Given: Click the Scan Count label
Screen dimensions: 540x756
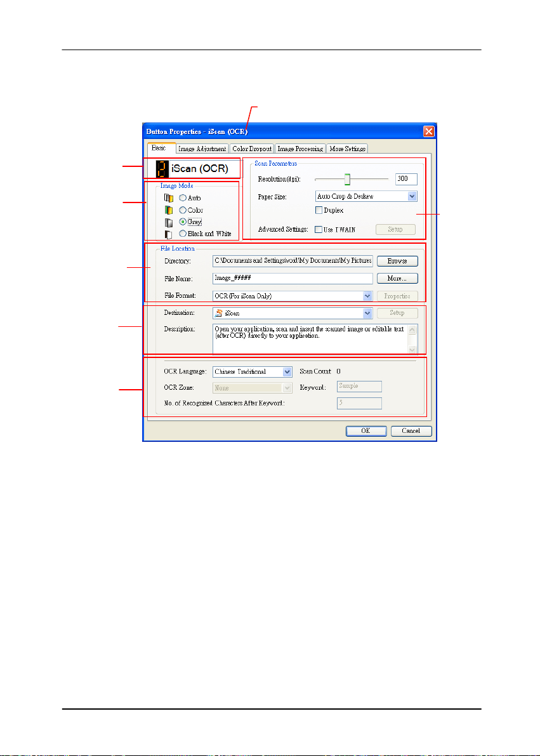Looking at the screenshot, I should [x=315, y=372].
